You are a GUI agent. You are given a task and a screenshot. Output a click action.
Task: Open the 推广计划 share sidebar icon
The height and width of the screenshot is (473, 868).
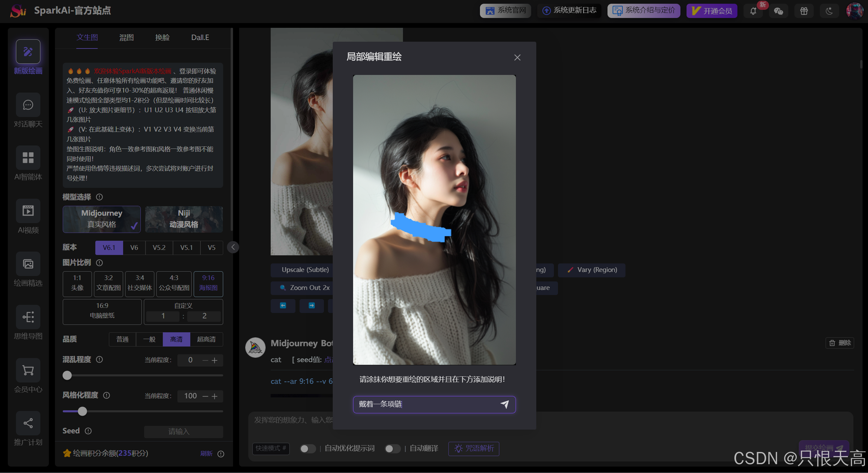point(28,423)
